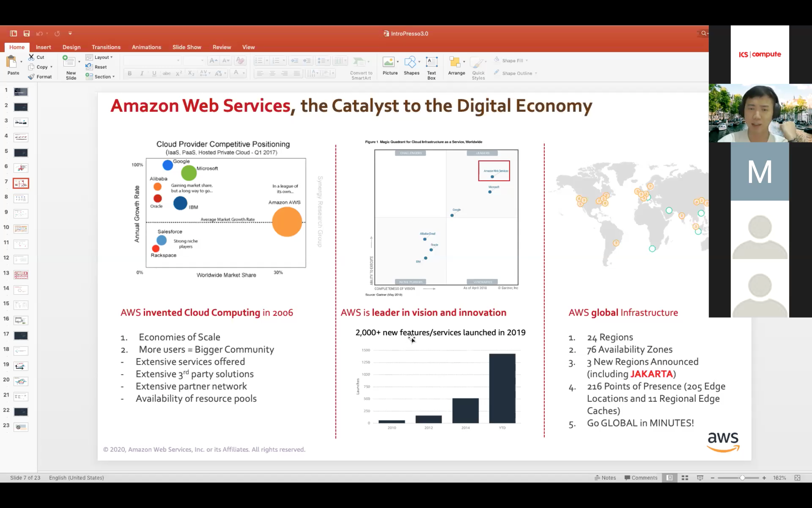Toggle Center alignment

click(x=272, y=73)
